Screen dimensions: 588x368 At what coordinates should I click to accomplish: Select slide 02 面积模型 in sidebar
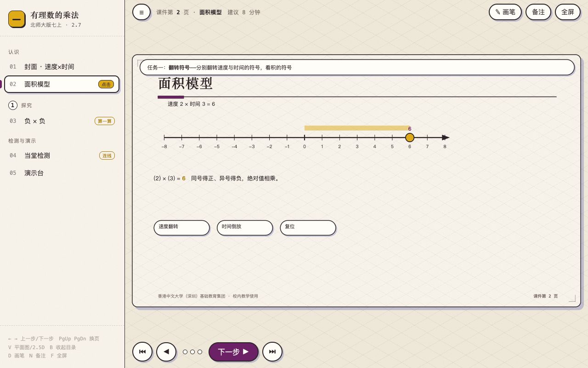pyautogui.click(x=62, y=84)
